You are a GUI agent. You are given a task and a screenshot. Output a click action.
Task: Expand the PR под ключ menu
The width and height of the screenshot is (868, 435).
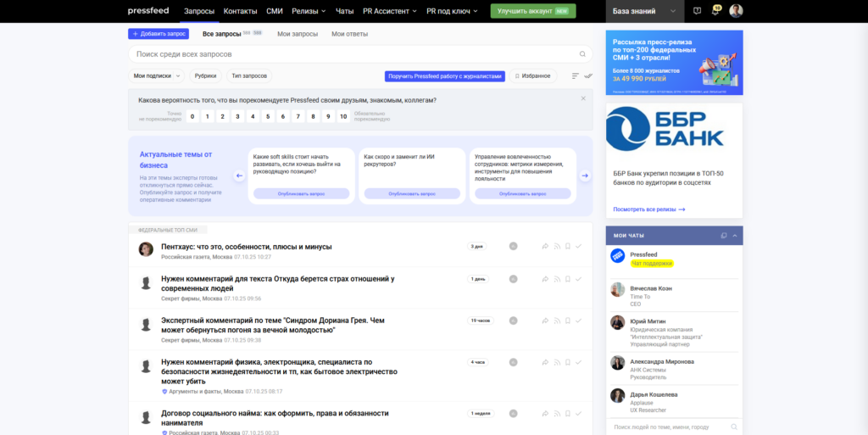[452, 11]
